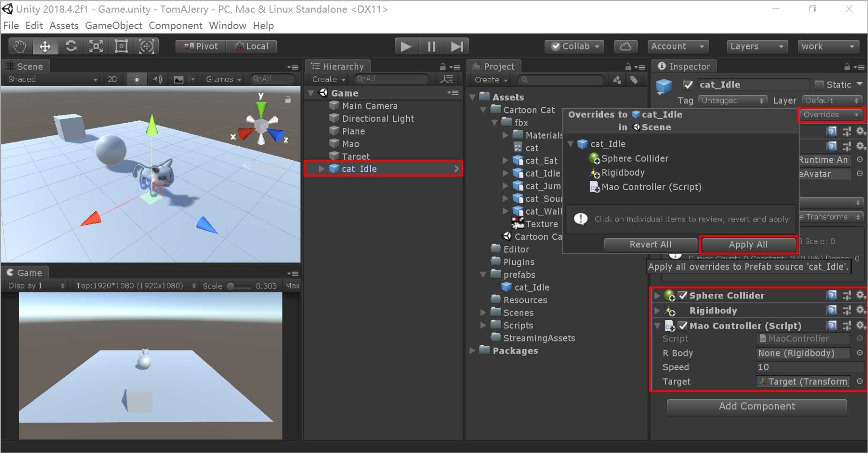This screenshot has height=453, width=868.
Task: Open Cloud services icon
Action: [x=625, y=46]
